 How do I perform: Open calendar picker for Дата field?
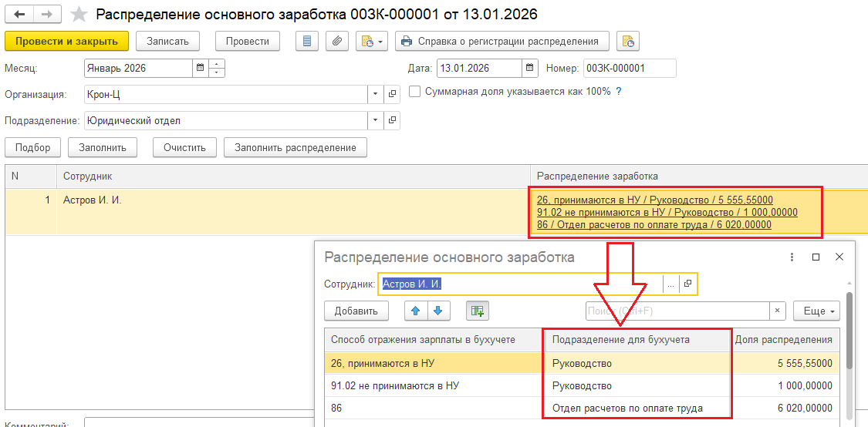coord(530,68)
